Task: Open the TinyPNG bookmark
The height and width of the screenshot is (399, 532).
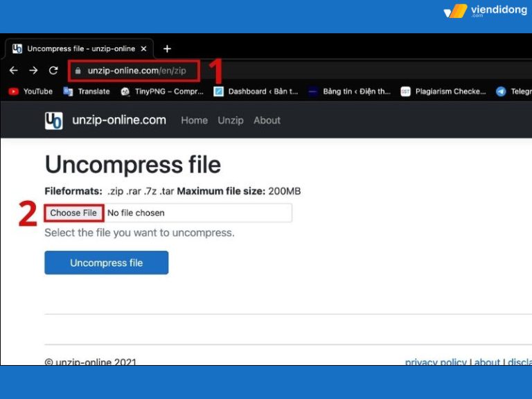Action: click(162, 91)
